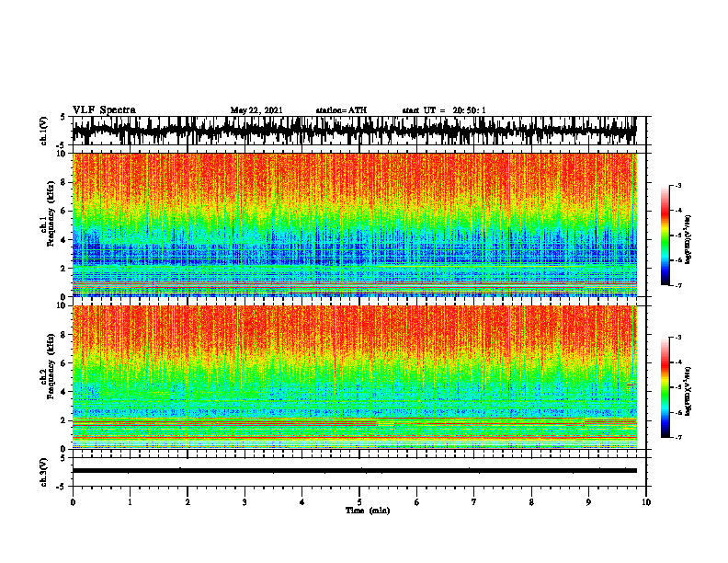Click the "-3" label on ch.2 color bar
The height and width of the screenshot is (563, 728).
point(678,338)
